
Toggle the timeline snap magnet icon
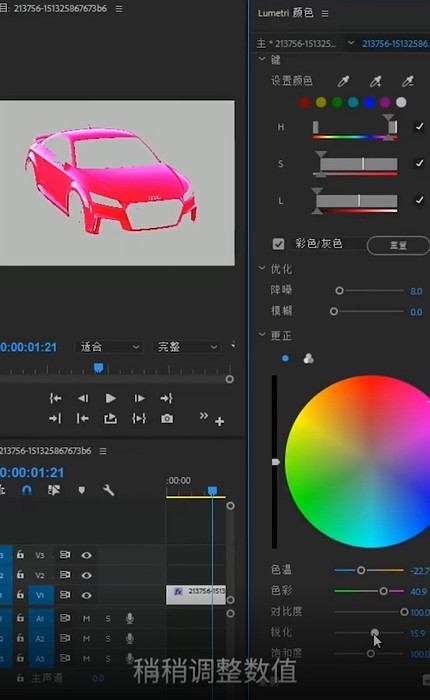pyautogui.click(x=27, y=490)
